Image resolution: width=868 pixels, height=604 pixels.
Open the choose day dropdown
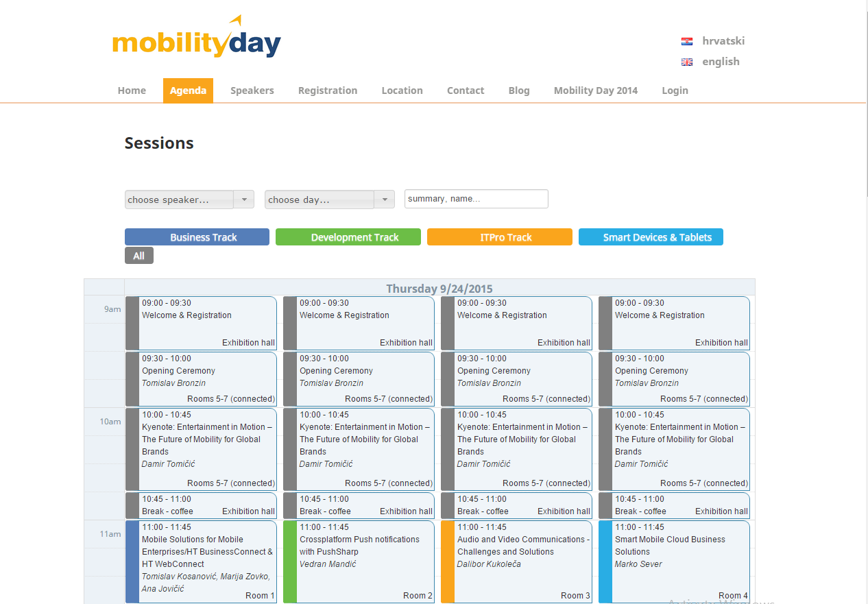coord(330,200)
